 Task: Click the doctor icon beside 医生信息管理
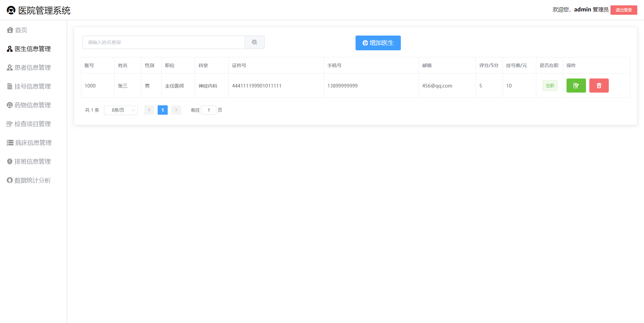[10, 49]
